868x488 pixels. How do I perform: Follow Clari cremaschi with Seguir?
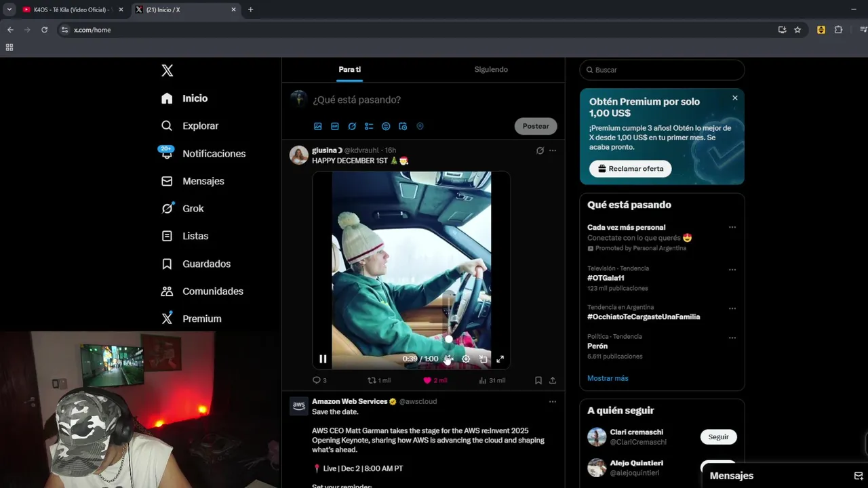(718, 437)
